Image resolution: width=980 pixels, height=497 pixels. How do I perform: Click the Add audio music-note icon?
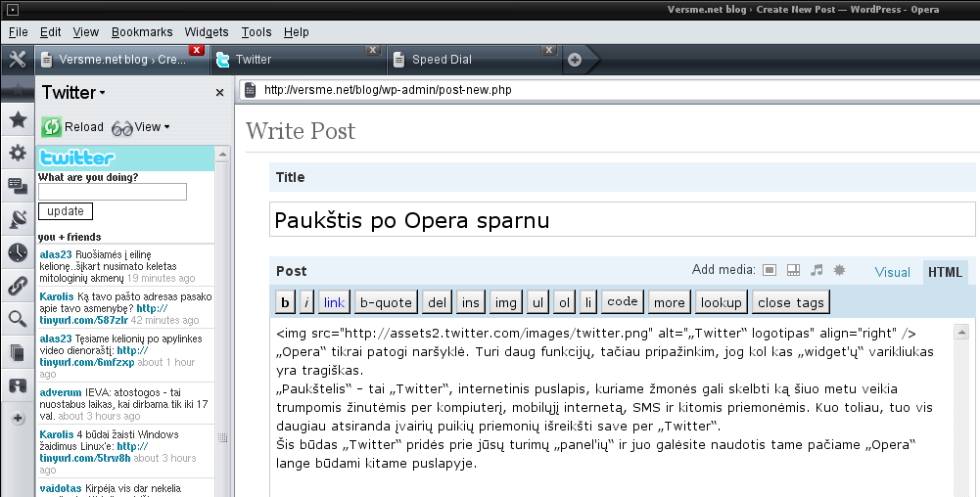tap(817, 270)
